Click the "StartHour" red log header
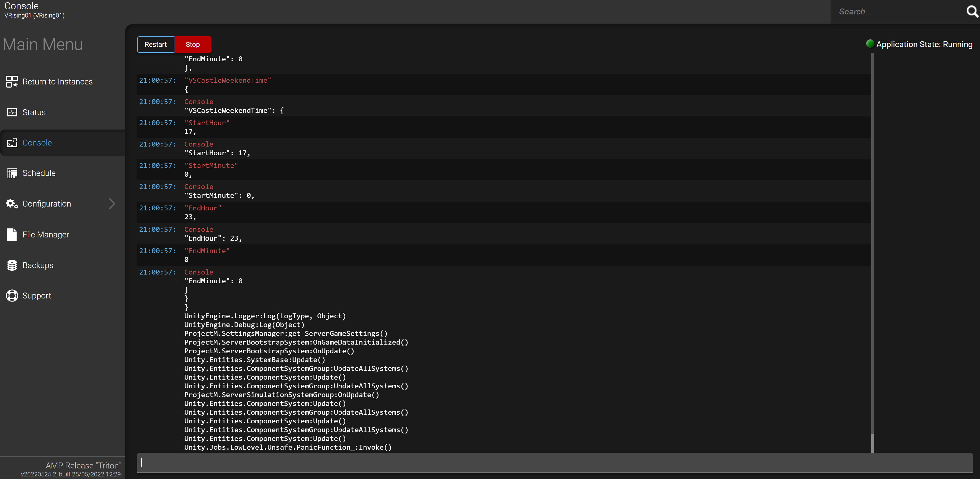The height and width of the screenshot is (479, 980). (207, 123)
